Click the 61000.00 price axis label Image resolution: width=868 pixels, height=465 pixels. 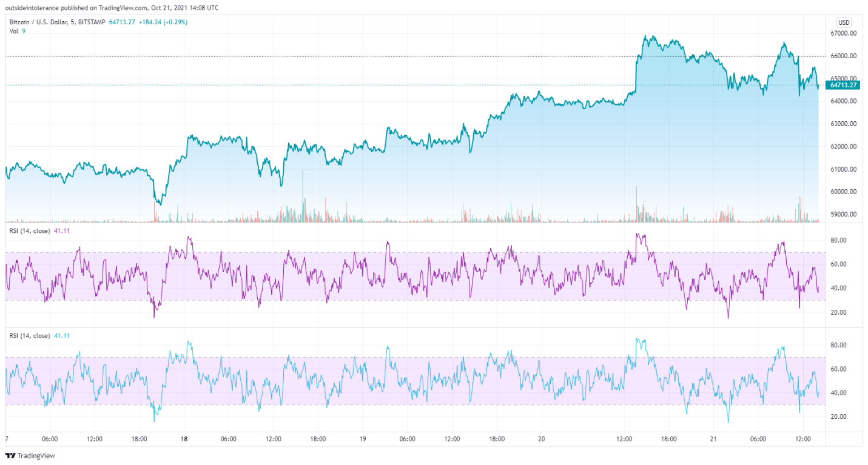point(843,169)
